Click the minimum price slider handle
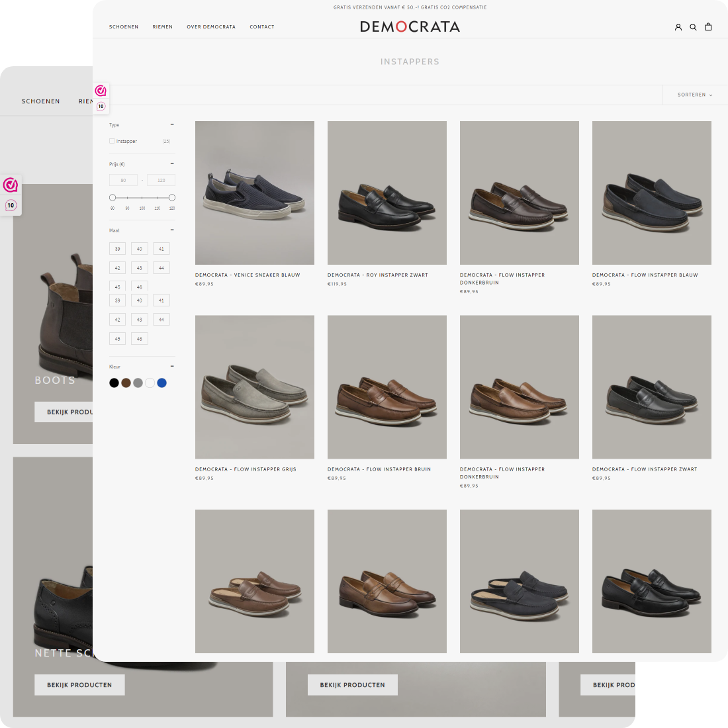728x728 pixels. coord(113,197)
